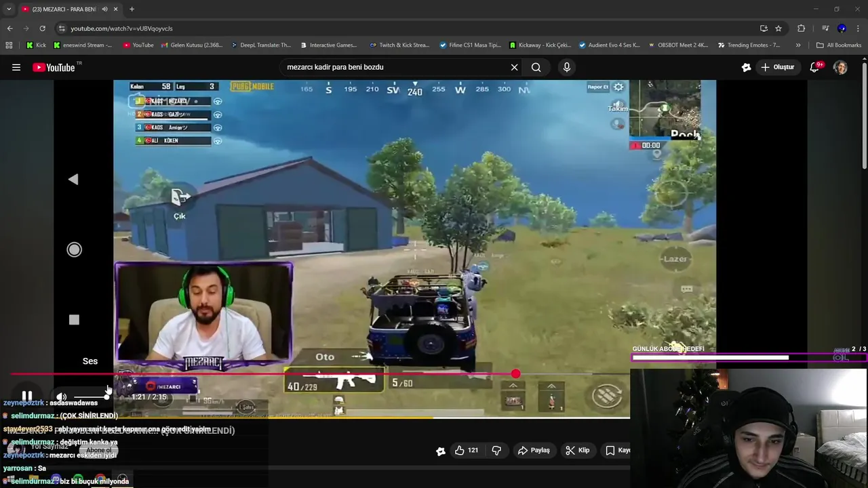Viewport: 868px width, 488px height.
Task: Open a new browser tab
Action: 132,9
